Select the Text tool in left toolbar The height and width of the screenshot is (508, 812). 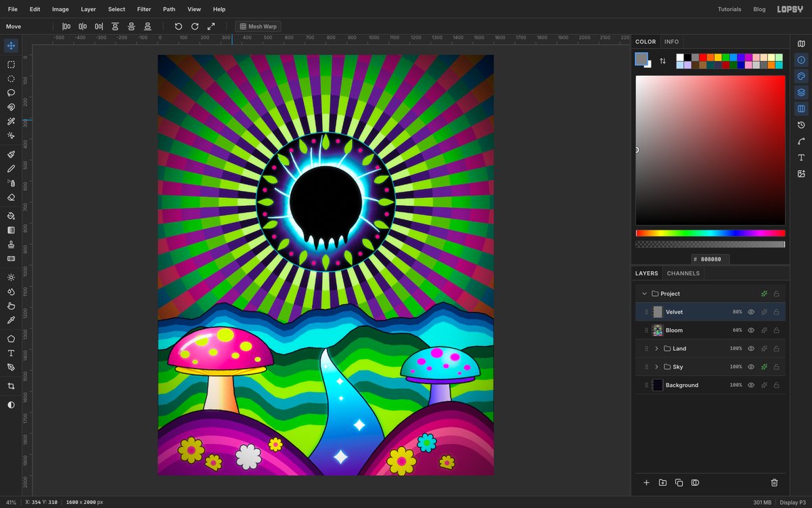pyautogui.click(x=11, y=353)
